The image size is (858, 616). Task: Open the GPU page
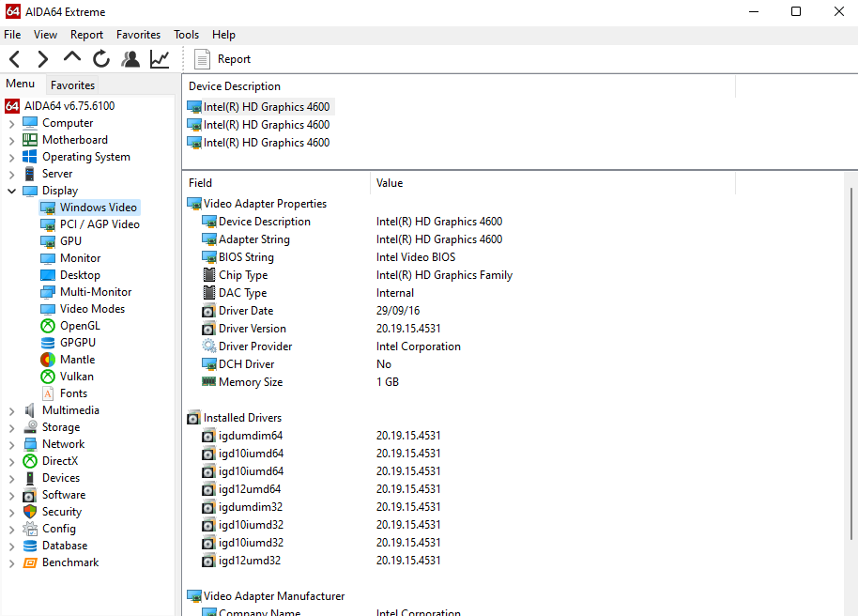pos(70,241)
